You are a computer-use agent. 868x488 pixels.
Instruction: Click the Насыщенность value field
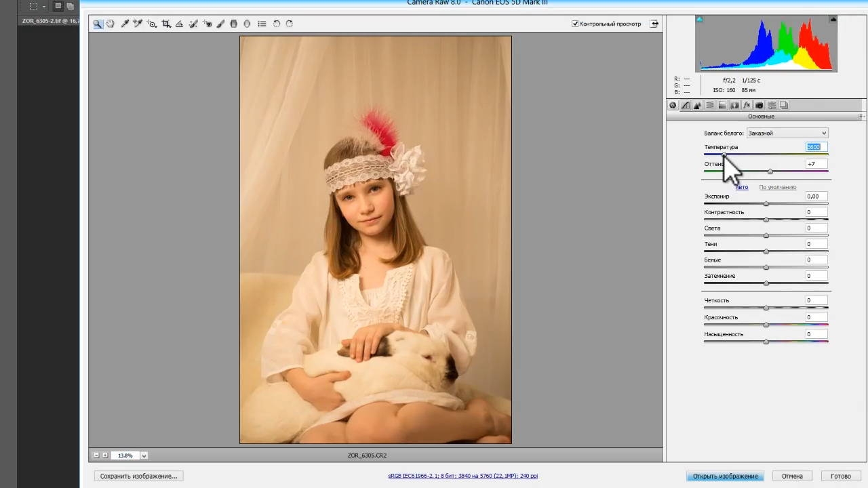[x=816, y=334]
